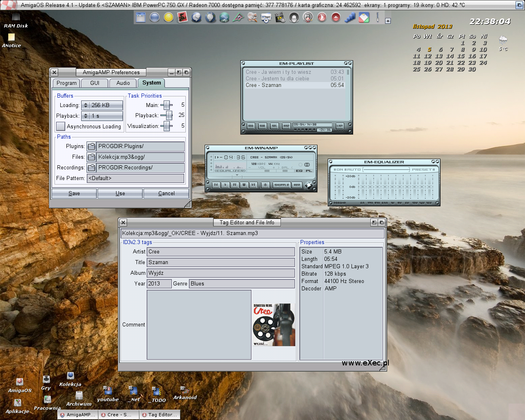Open the Loading buffer size cycle selector
The image size is (525, 420).
click(102, 105)
